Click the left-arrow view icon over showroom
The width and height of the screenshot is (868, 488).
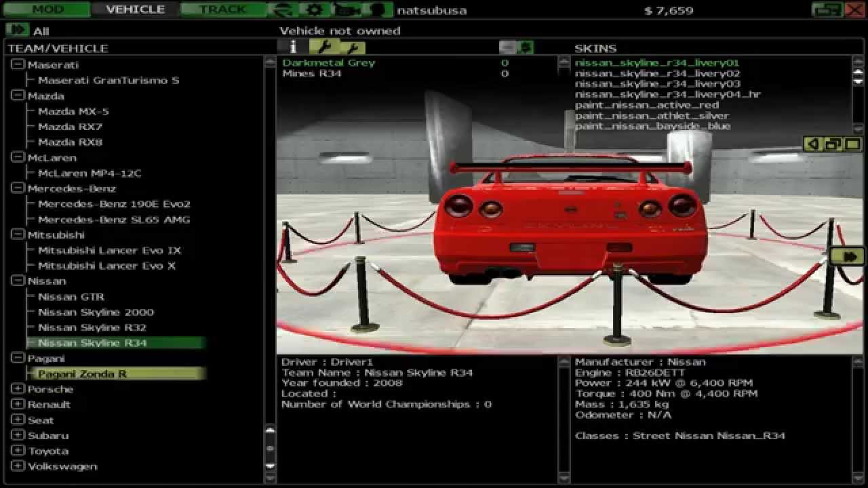point(812,144)
